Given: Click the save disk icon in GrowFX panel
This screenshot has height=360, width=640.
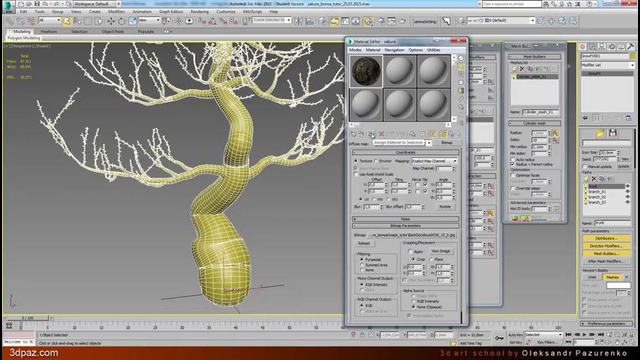Looking at the screenshot, I should coord(613,133).
